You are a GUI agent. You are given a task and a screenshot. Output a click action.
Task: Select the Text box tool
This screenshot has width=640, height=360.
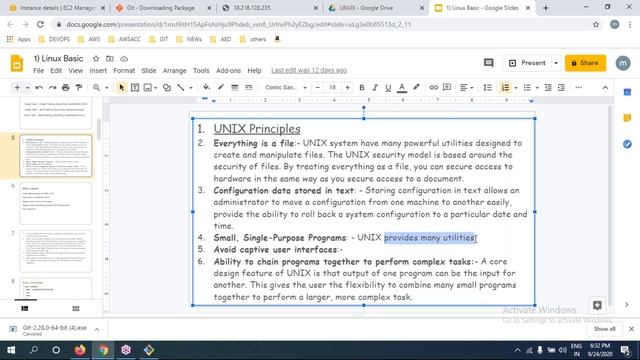coord(135,88)
